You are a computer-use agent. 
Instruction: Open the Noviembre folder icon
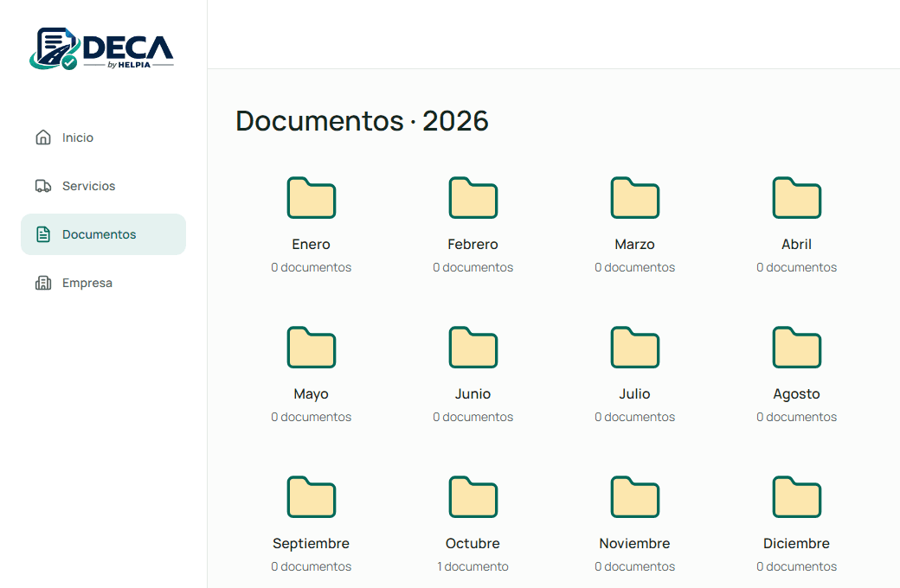(x=635, y=497)
